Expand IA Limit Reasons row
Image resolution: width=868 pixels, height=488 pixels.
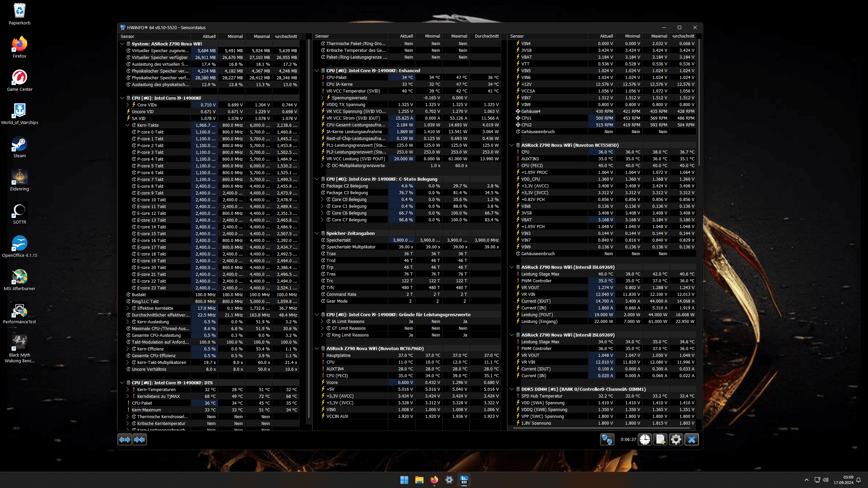[322, 321]
